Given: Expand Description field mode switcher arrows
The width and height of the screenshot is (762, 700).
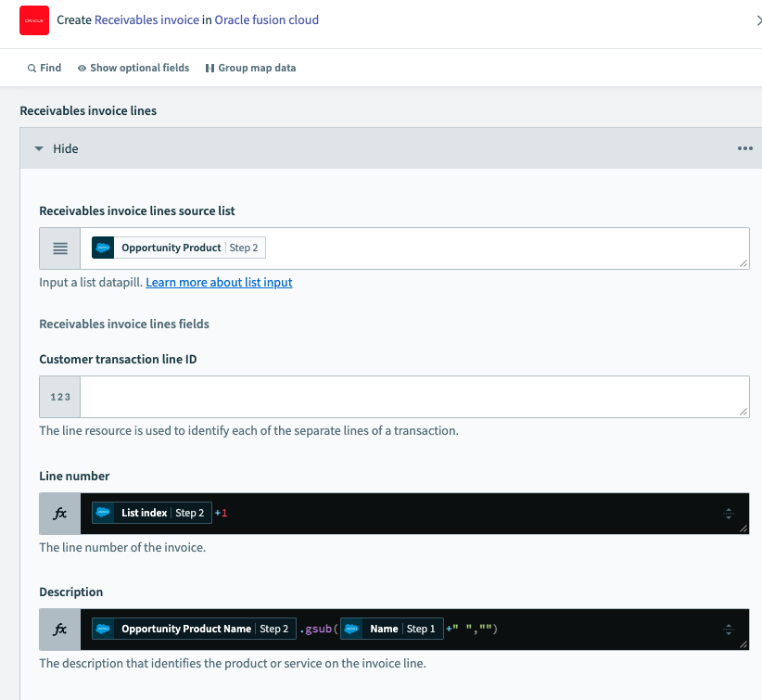Looking at the screenshot, I should pos(729,630).
